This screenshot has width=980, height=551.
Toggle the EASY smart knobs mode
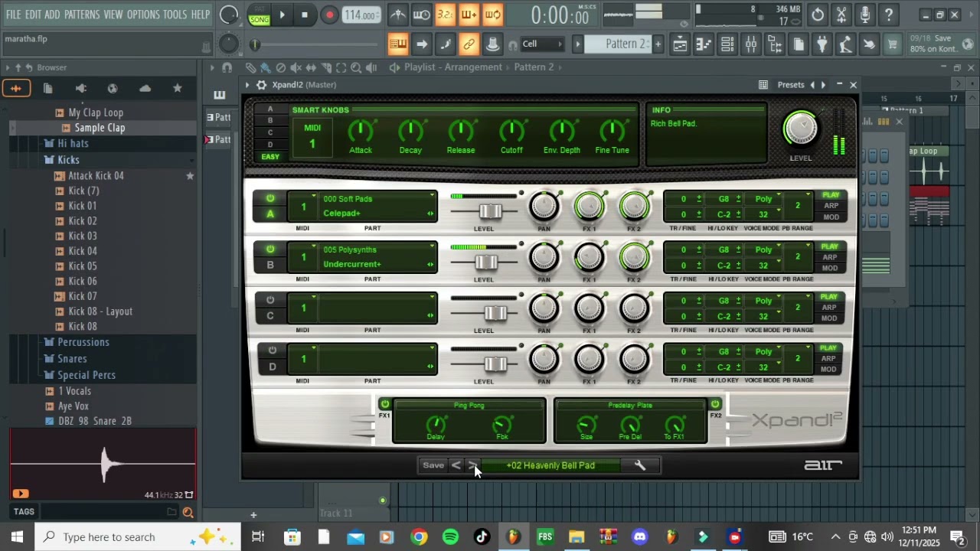[x=270, y=157]
